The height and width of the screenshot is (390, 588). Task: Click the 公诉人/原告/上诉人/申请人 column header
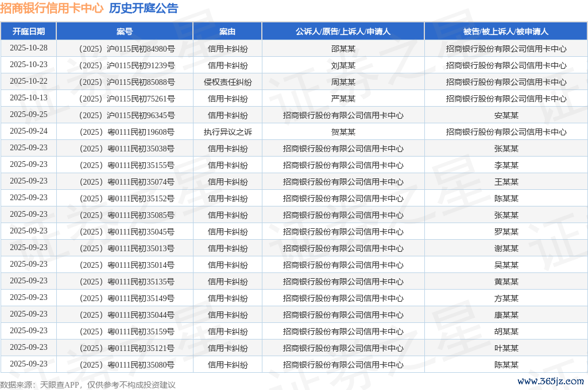pyautogui.click(x=343, y=32)
